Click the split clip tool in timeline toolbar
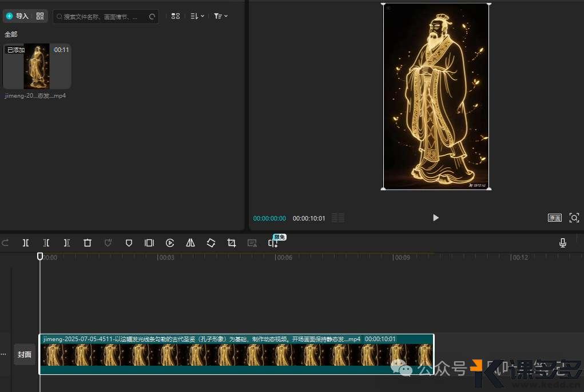The height and width of the screenshot is (392, 584). click(x=26, y=243)
